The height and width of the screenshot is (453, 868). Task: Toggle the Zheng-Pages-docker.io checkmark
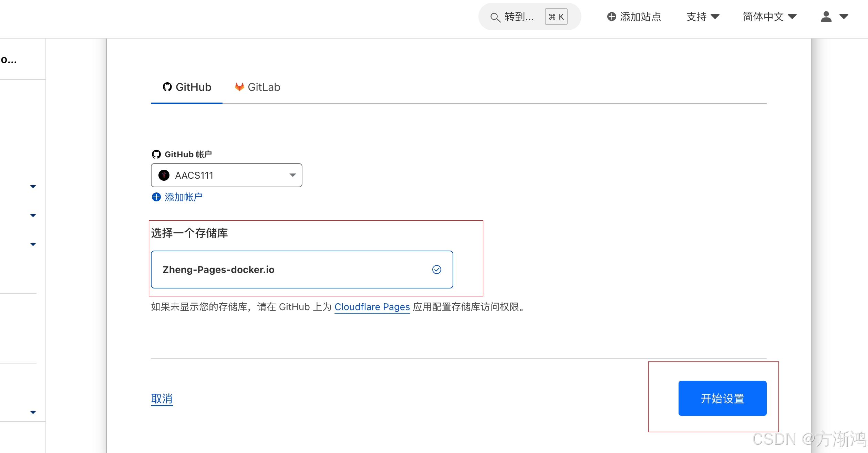(436, 270)
